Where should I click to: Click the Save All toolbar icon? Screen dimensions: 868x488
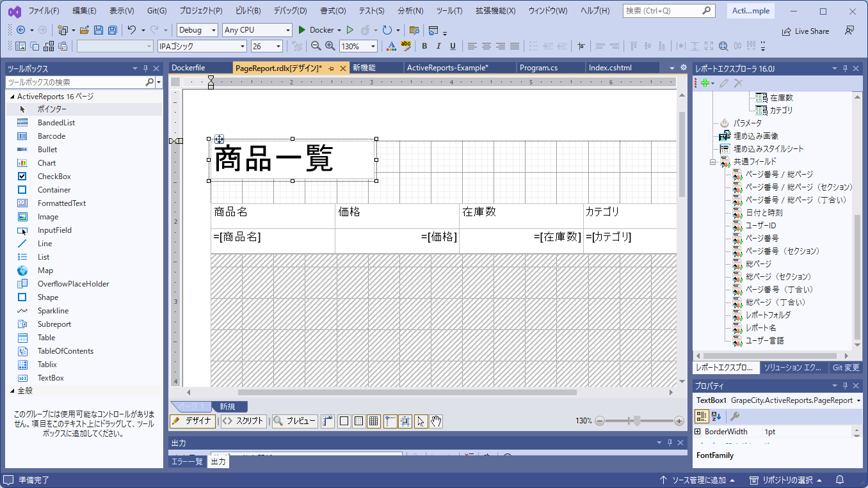point(113,30)
